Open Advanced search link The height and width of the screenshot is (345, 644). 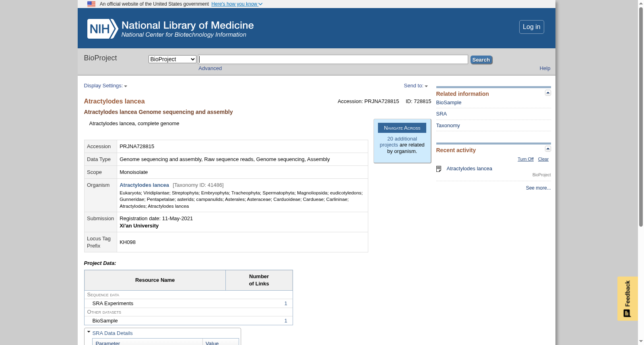(210, 68)
